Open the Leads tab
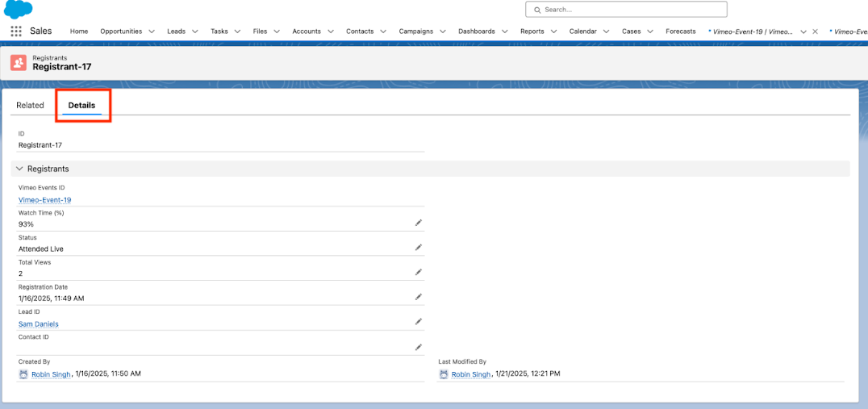Image resolution: width=868 pixels, height=409 pixels. (x=176, y=31)
